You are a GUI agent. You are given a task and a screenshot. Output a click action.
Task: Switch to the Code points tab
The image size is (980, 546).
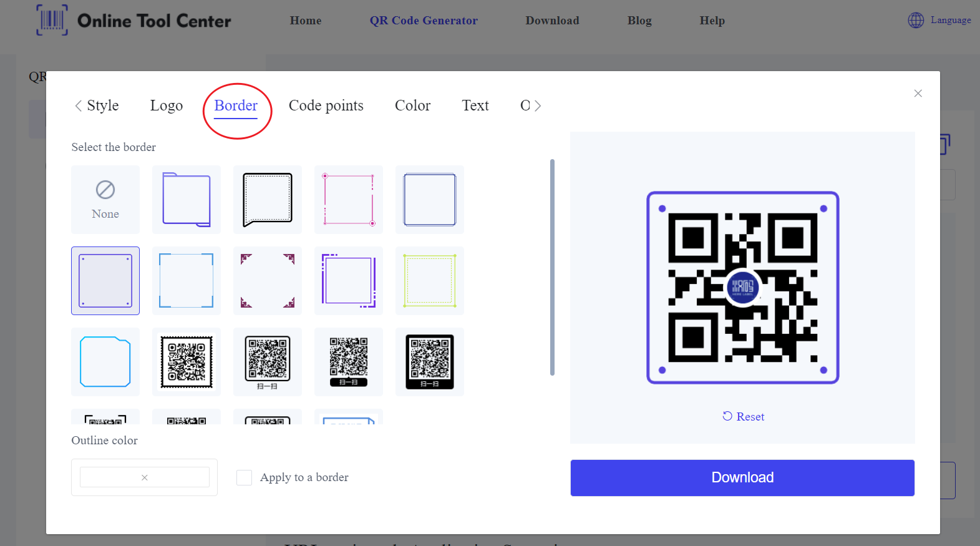click(326, 105)
